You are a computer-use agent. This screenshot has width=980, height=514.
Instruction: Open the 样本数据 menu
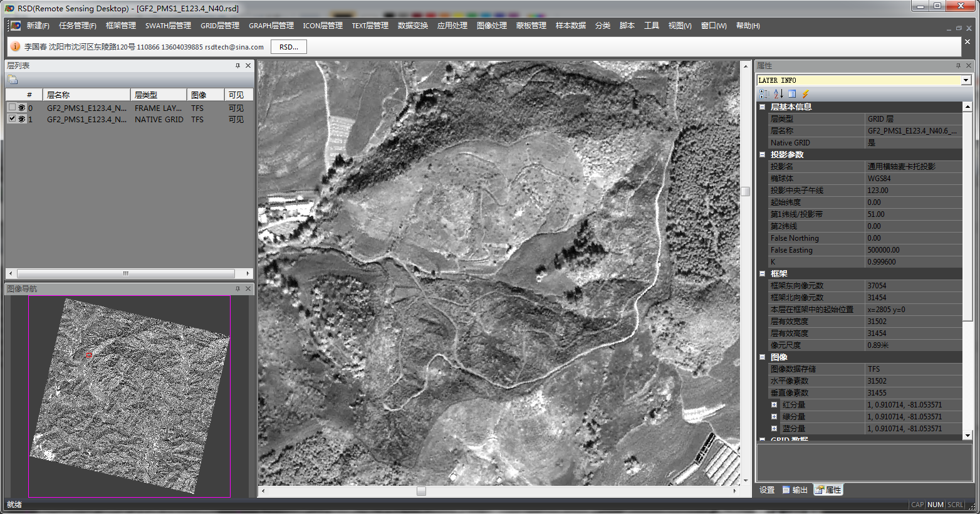click(571, 26)
